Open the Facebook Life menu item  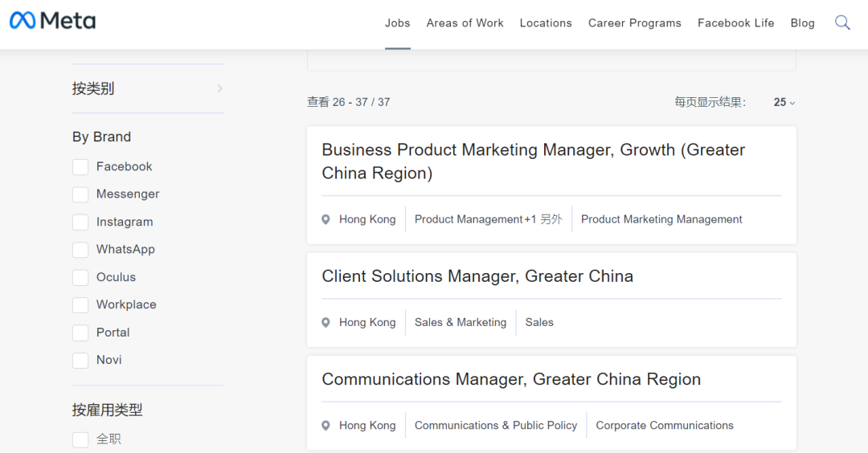735,23
